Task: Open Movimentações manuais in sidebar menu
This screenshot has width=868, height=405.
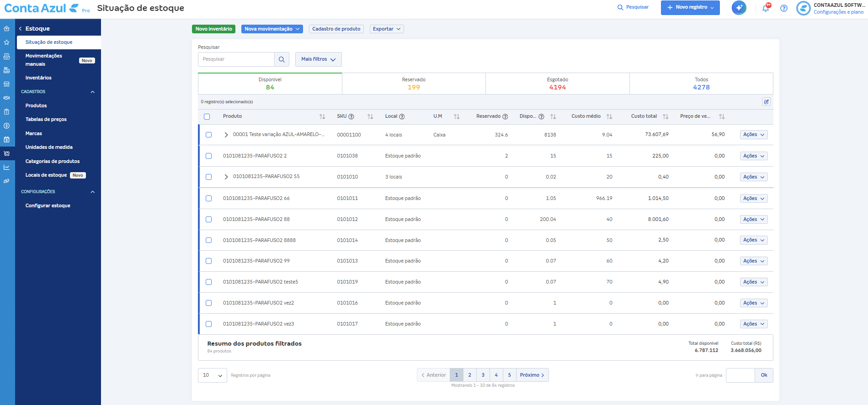Action: click(44, 60)
